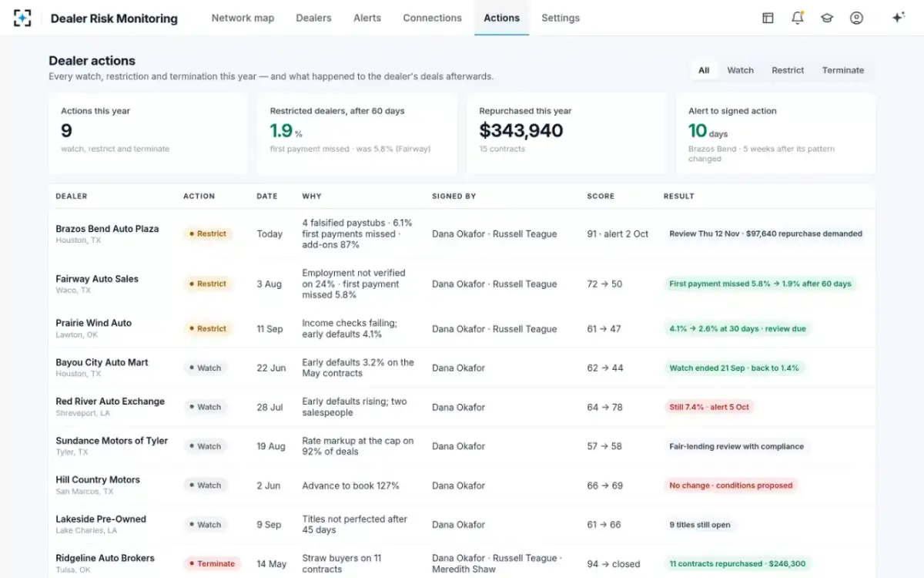Click result '11 contracts repurchased · $246,300'
924x578 pixels.
click(737, 564)
